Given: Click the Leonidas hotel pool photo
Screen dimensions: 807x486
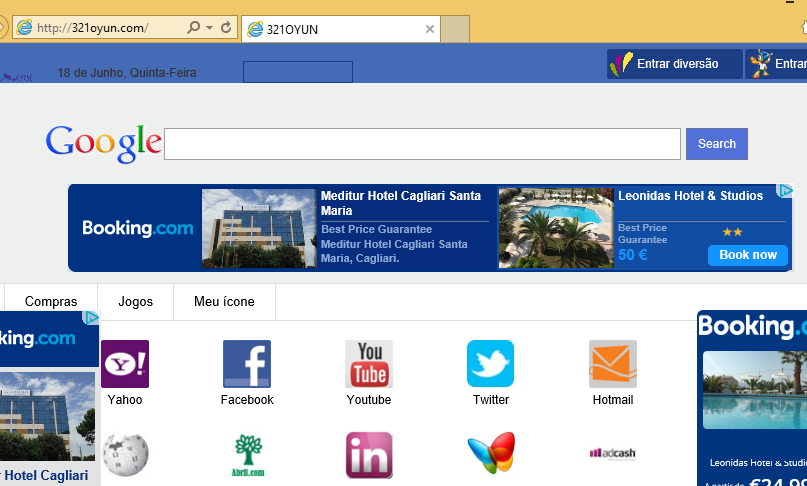Looking at the screenshot, I should (x=556, y=228).
